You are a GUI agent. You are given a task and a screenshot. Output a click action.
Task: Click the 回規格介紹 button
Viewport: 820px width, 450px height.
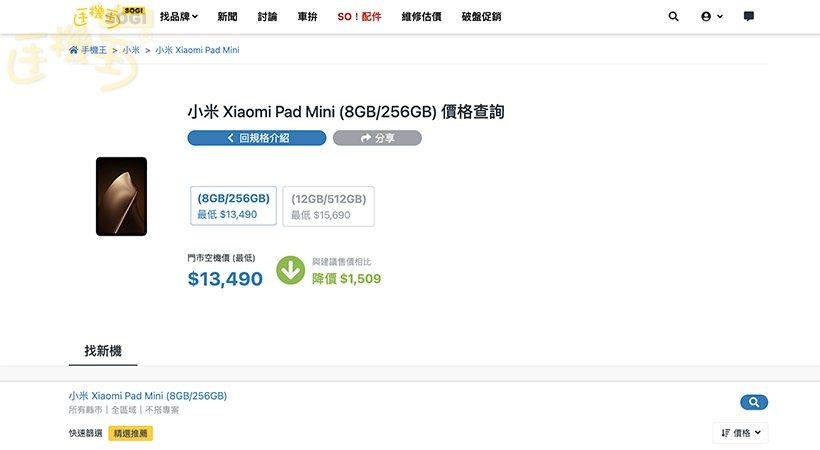(257, 138)
